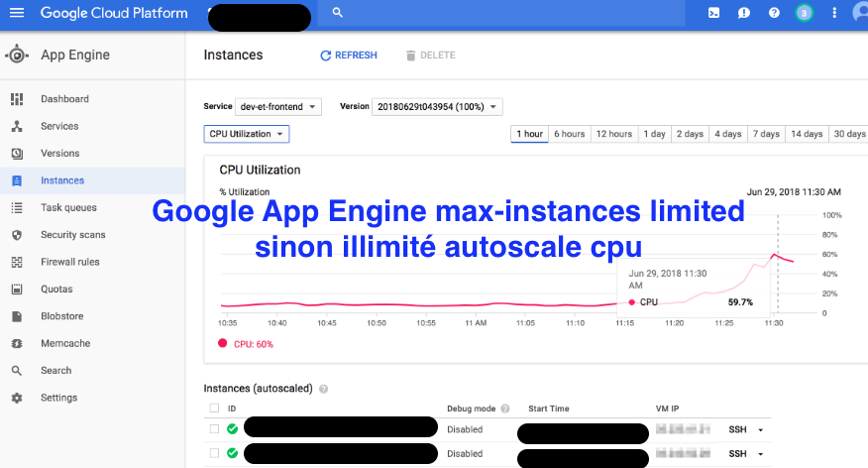
Task: Click the Task queues list icon
Action: [x=17, y=207]
